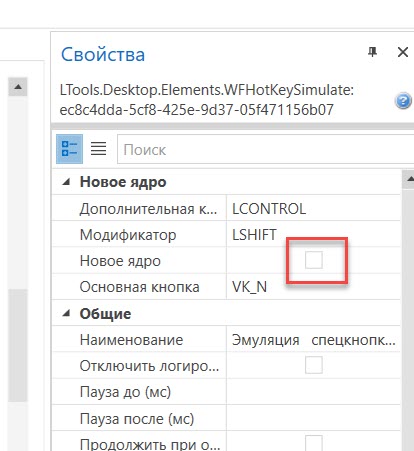
Task: Open the LSHIFT modifier value
Action: click(x=313, y=235)
